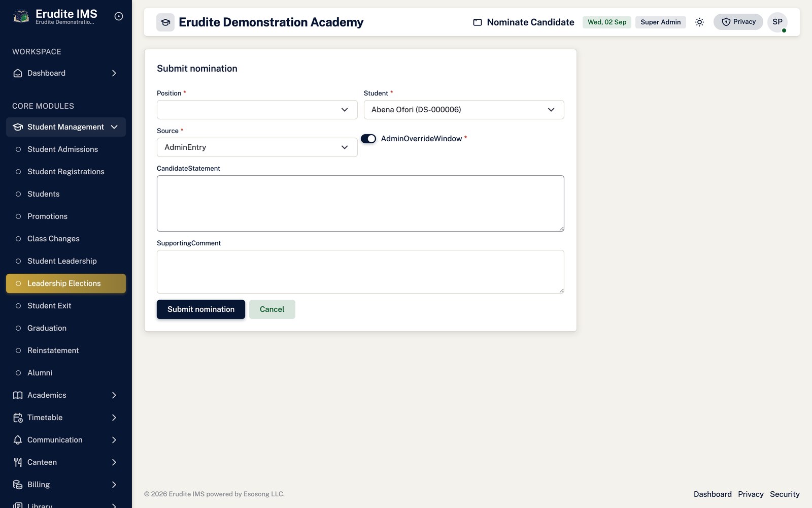
Task: Click the Canteen utensils icon
Action: click(18, 462)
